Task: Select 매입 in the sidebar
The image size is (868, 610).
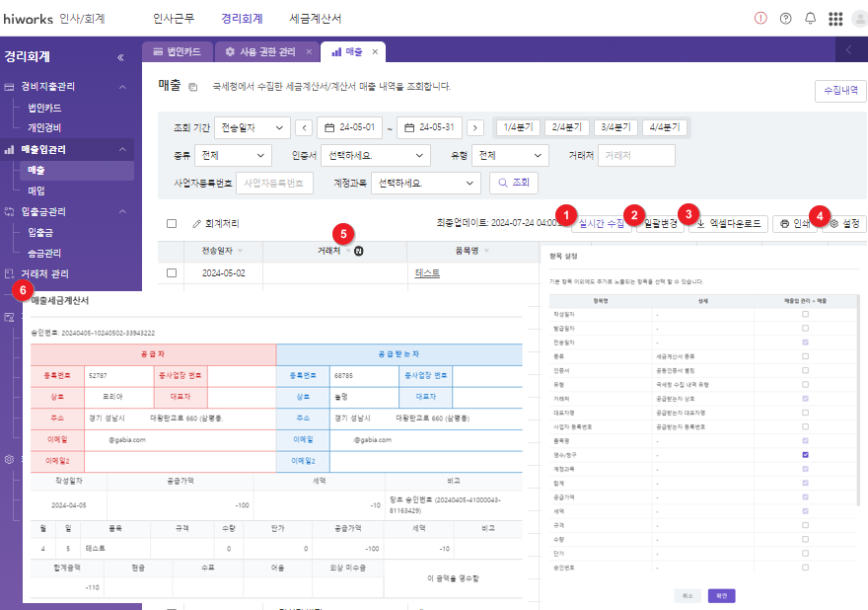Action: pos(36,191)
